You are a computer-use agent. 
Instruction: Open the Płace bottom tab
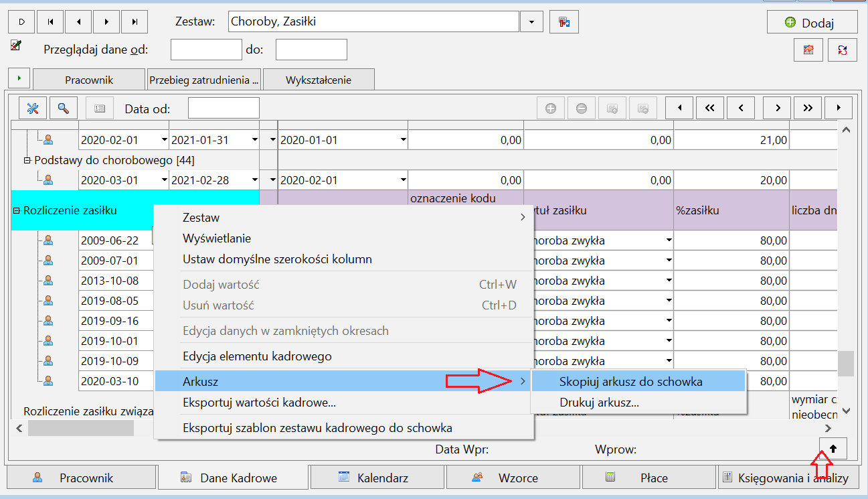click(x=649, y=478)
